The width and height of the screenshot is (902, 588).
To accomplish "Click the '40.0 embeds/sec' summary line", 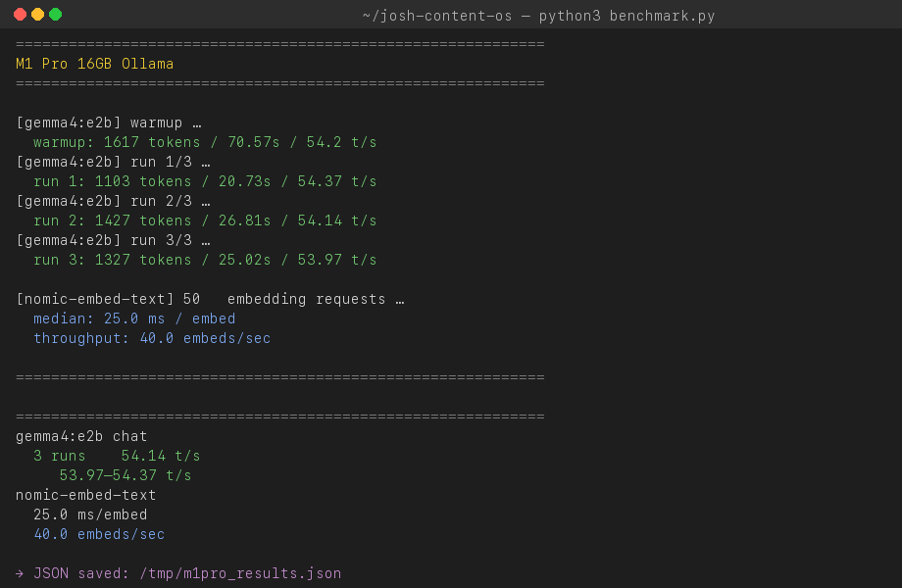I will pyautogui.click(x=99, y=534).
